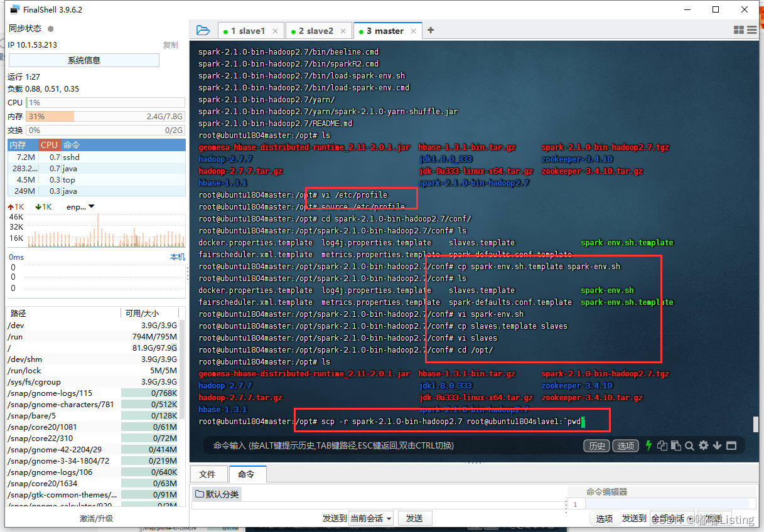Switch to list view layout icon

click(751, 29)
